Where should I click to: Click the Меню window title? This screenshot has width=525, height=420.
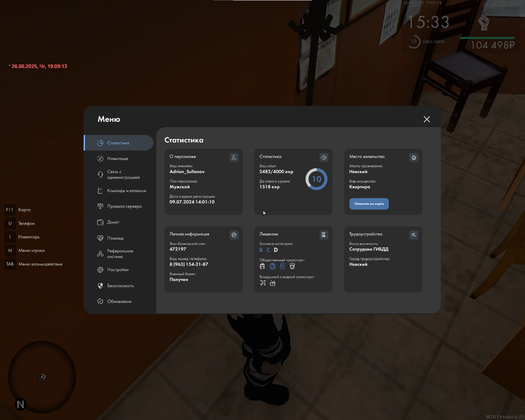[109, 119]
